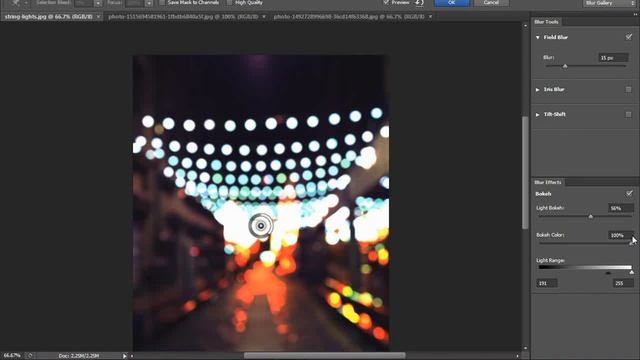
Task: Close the string-lights.jpg document tab
Action: coord(98,17)
